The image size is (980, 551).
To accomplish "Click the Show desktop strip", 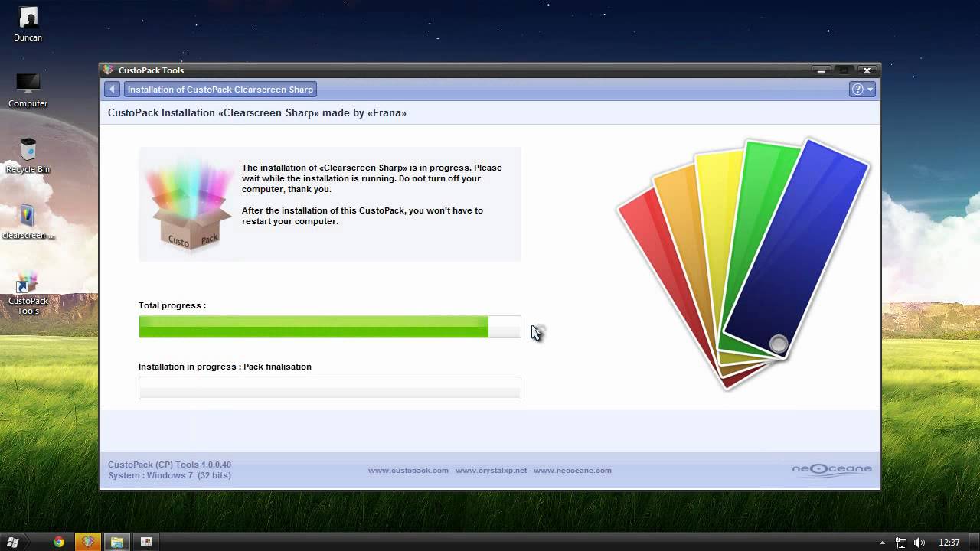I will (x=975, y=542).
